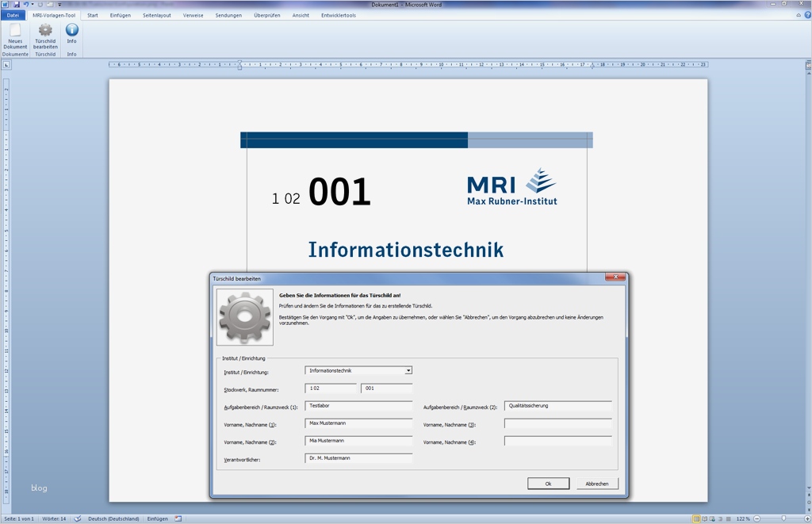Confirm the Türschild dialog with Ok
Image resolution: width=812 pixels, height=524 pixels.
coord(548,483)
